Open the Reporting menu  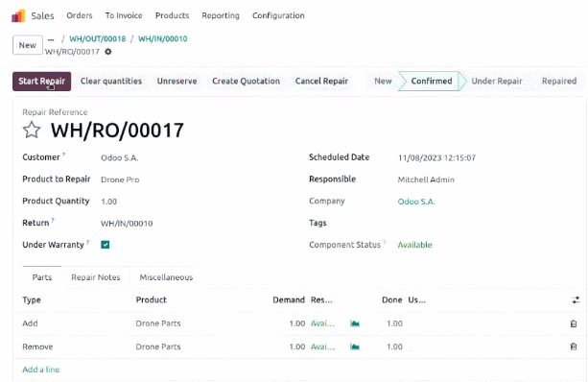pos(221,15)
